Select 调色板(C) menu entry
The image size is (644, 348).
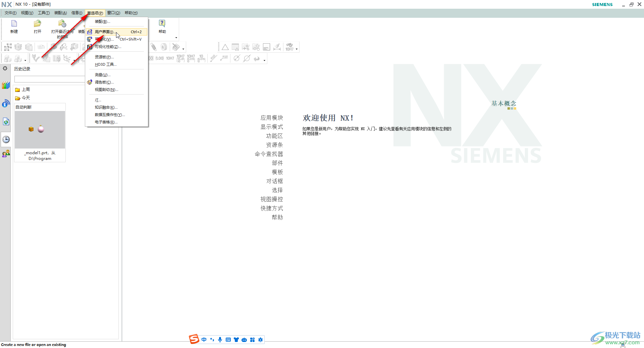pos(117,82)
